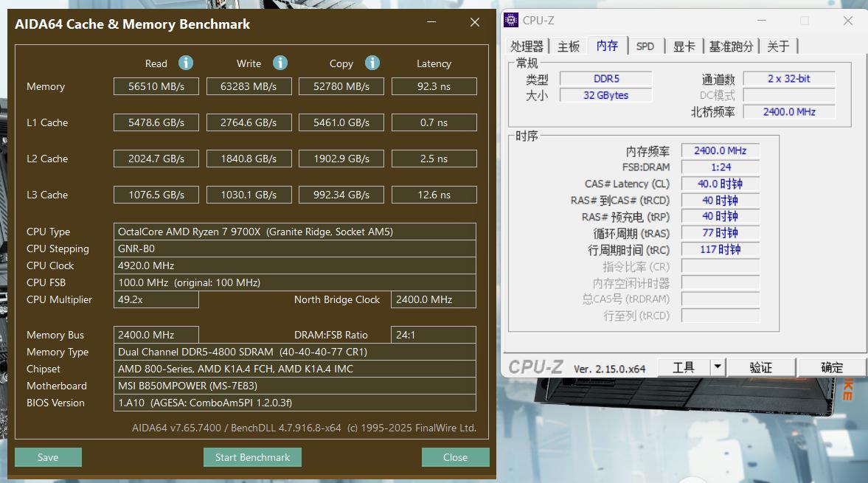Click the Write info icon
Viewport: 868px width, 483px height.
tap(280, 63)
